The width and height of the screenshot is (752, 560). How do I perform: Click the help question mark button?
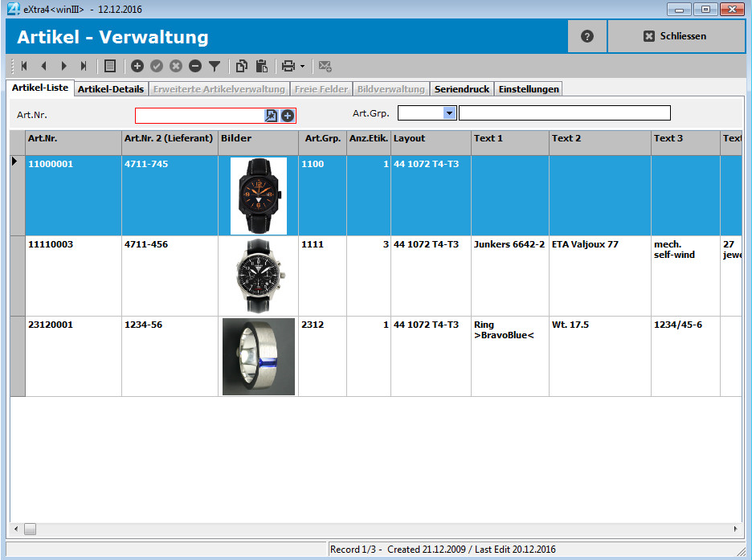(586, 37)
